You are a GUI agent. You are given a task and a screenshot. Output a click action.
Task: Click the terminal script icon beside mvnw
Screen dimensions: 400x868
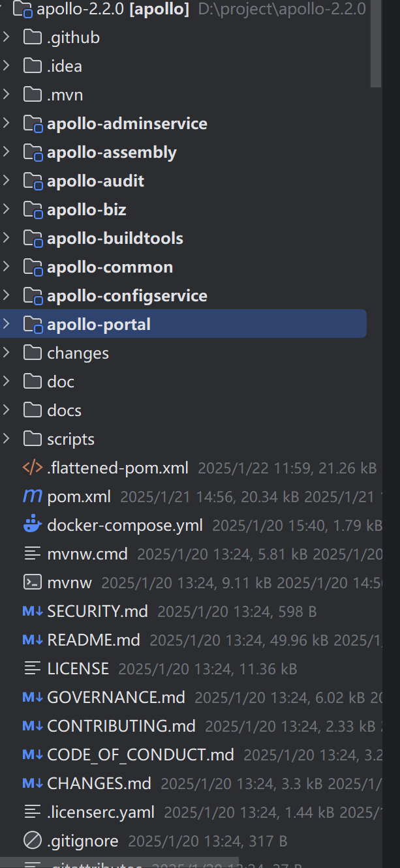[x=31, y=582]
